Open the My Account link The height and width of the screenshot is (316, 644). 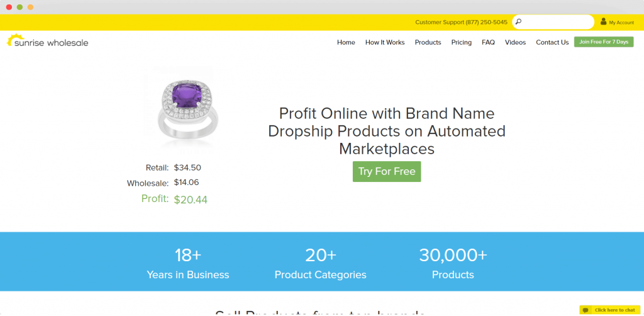coord(621,23)
